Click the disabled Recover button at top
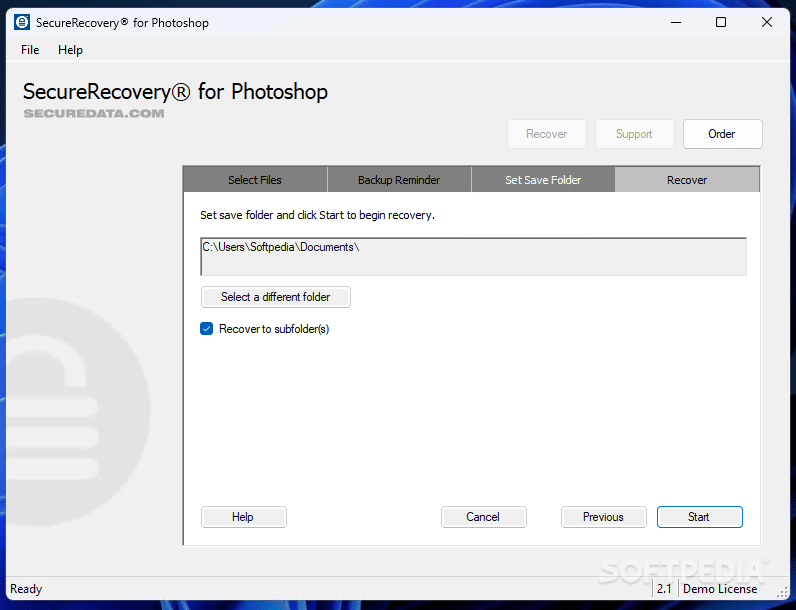The width and height of the screenshot is (796, 610). tap(547, 134)
